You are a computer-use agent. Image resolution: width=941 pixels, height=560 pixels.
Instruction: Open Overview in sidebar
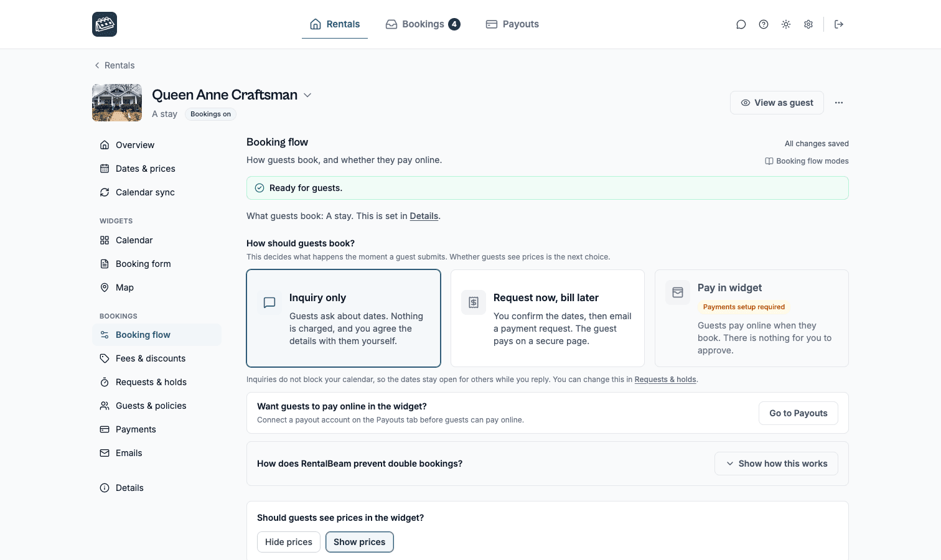[x=157, y=145]
